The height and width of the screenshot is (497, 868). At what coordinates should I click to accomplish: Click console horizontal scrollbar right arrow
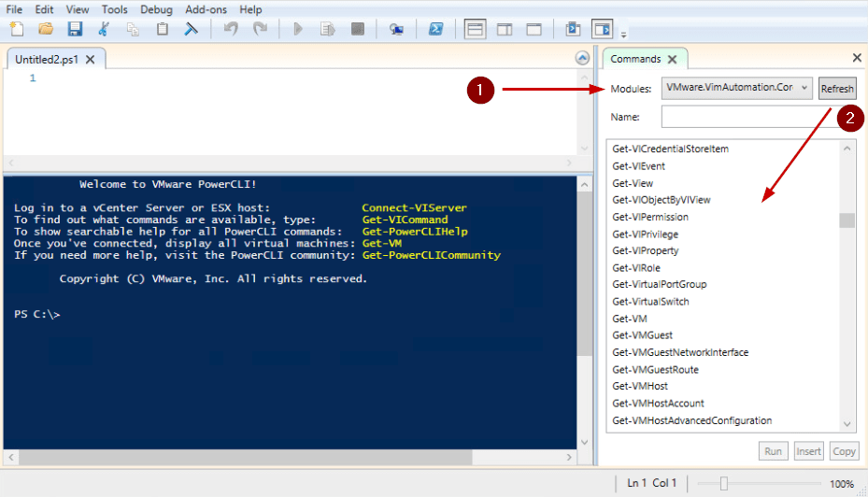(569, 457)
